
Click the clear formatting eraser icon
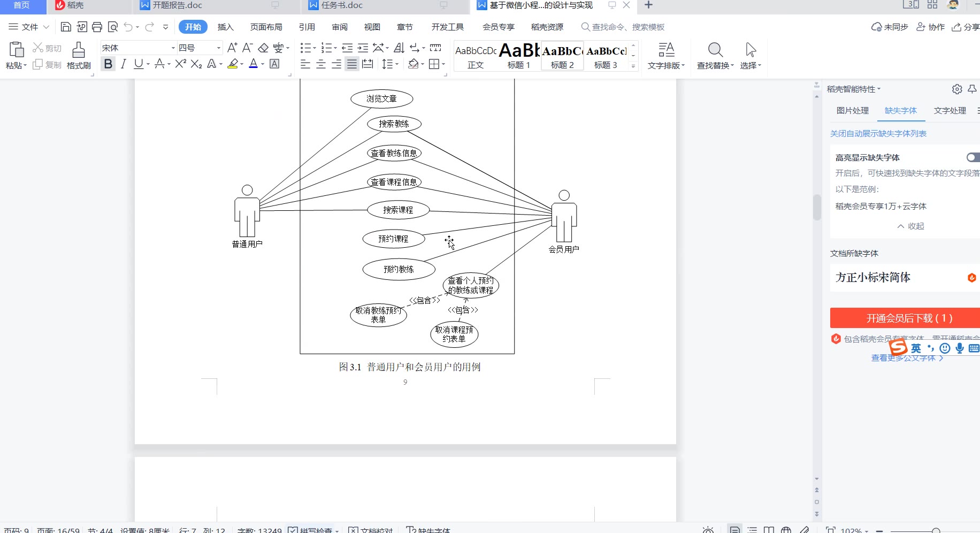pyautogui.click(x=263, y=48)
